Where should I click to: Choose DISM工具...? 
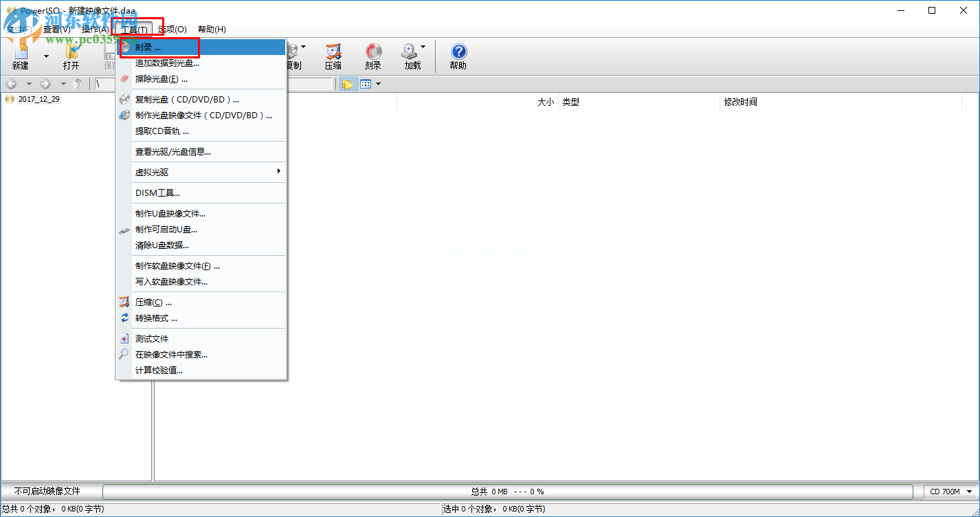(x=201, y=193)
